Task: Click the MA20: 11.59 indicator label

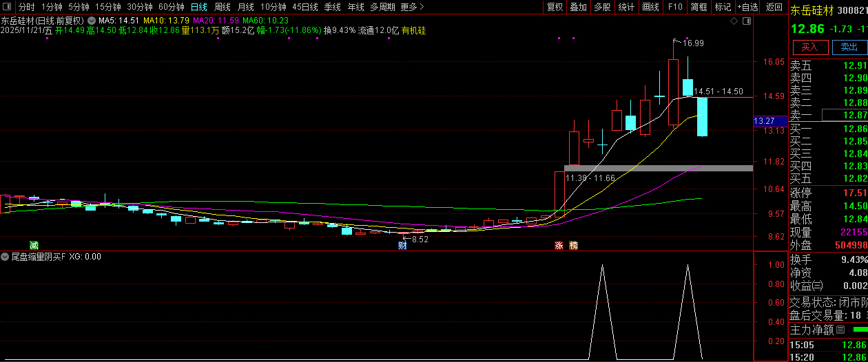Action: pyautogui.click(x=216, y=21)
